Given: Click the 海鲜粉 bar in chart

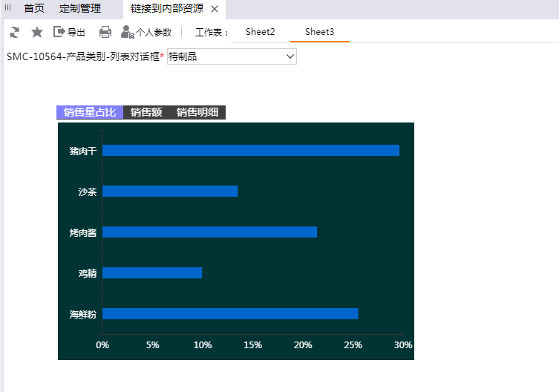Looking at the screenshot, I should (230, 313).
